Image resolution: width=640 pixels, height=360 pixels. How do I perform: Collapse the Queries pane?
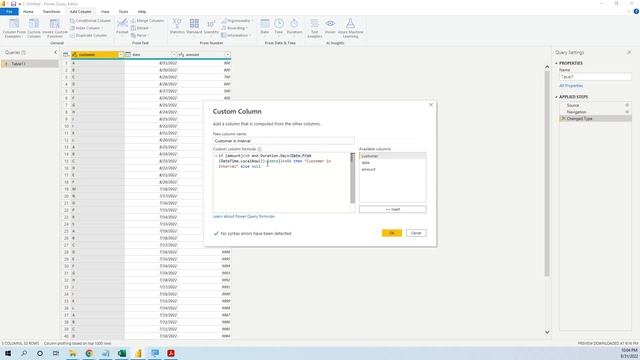pos(56,52)
